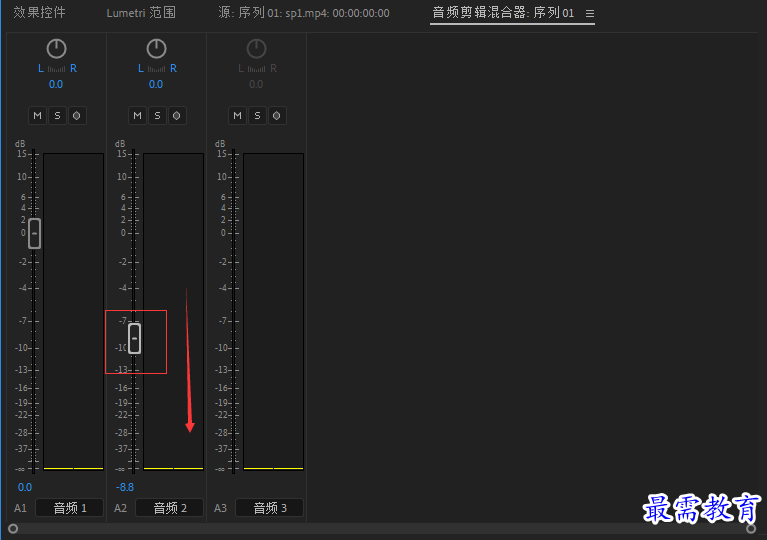Click the A1 volume value 0.0 at bottom
The width and height of the screenshot is (767, 540).
tap(25, 487)
